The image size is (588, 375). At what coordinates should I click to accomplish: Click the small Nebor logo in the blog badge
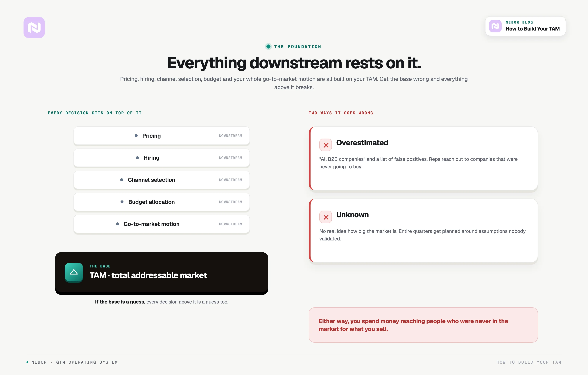tap(495, 26)
